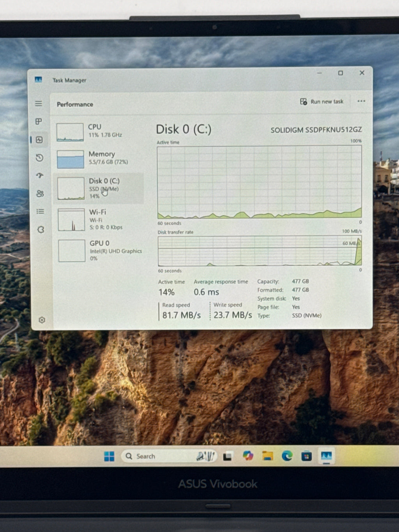This screenshot has width=399, height=532.
Task: Select the Disk 0 (C:) entry
Action: click(99, 188)
